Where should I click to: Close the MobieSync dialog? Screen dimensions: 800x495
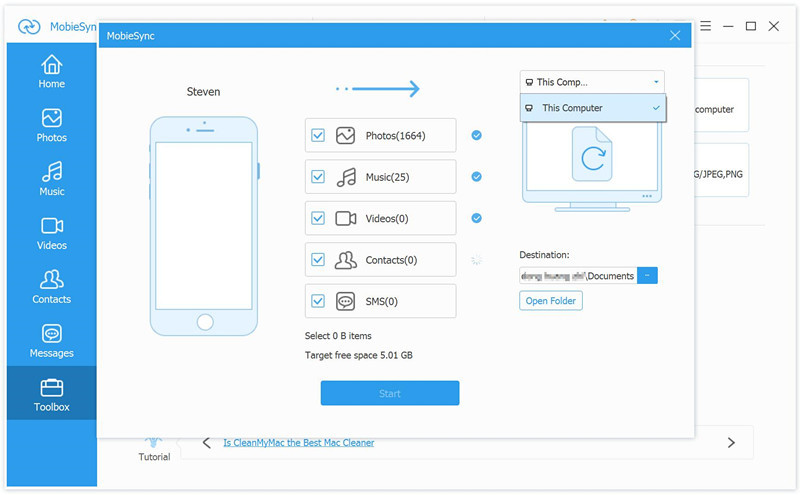675,35
